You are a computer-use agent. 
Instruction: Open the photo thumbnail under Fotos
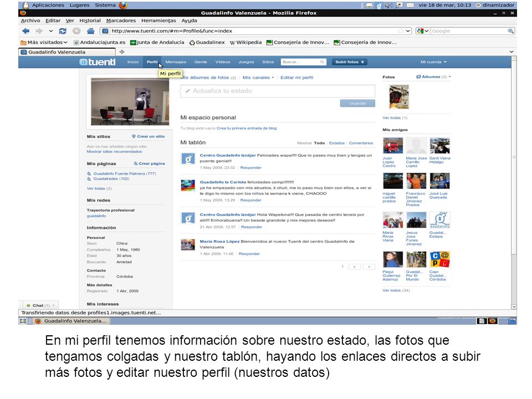coord(399,97)
